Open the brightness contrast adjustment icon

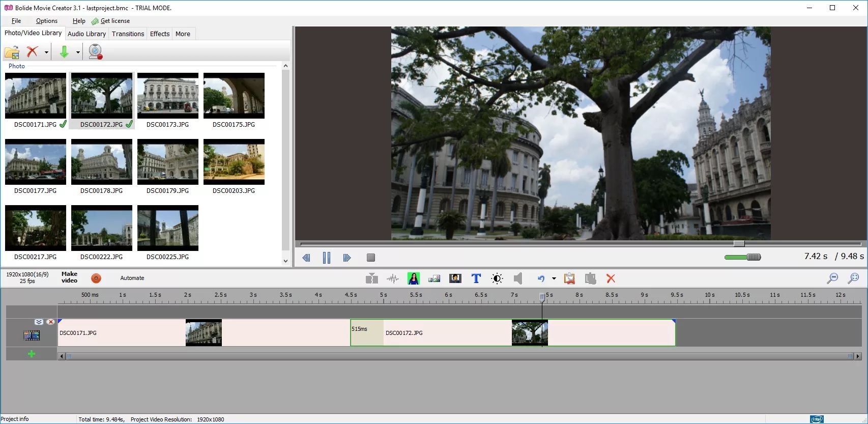497,278
